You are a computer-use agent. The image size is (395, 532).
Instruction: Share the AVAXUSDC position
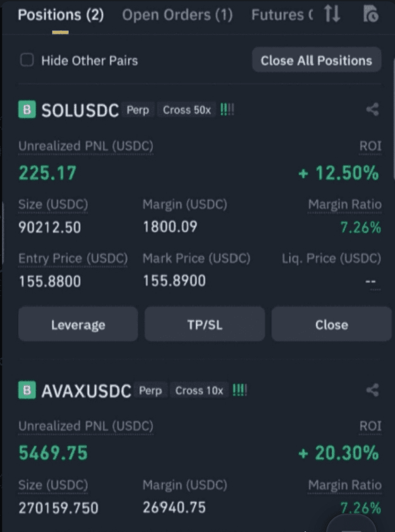[372, 390]
